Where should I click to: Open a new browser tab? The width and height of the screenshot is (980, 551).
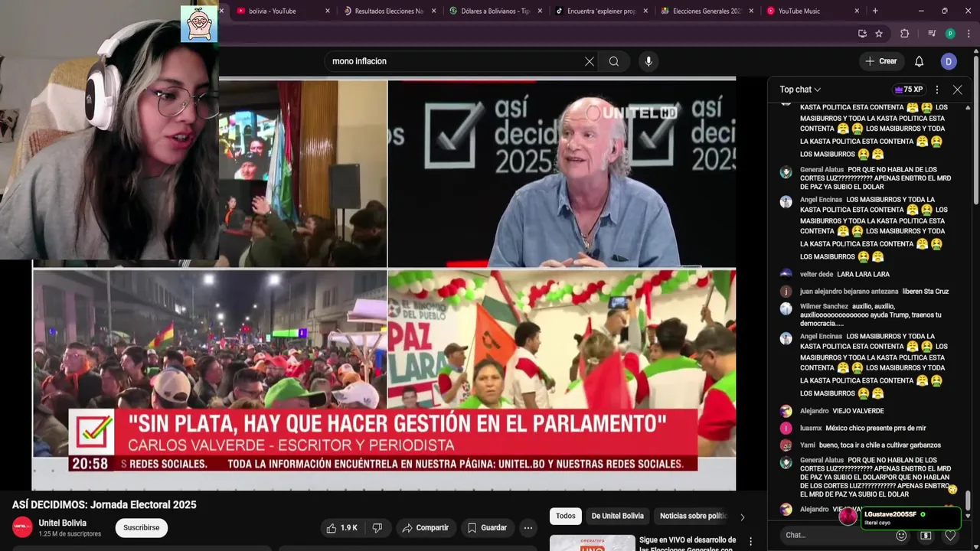pos(875,11)
